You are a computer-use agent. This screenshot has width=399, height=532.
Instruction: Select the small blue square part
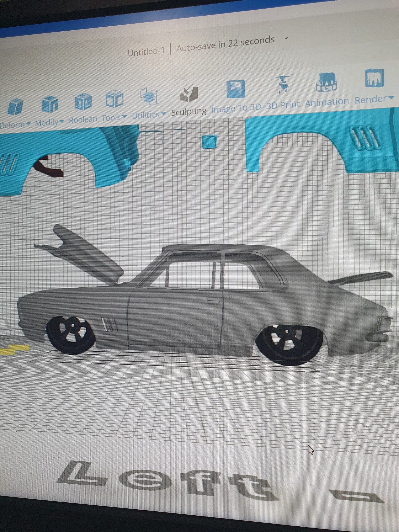[209, 142]
